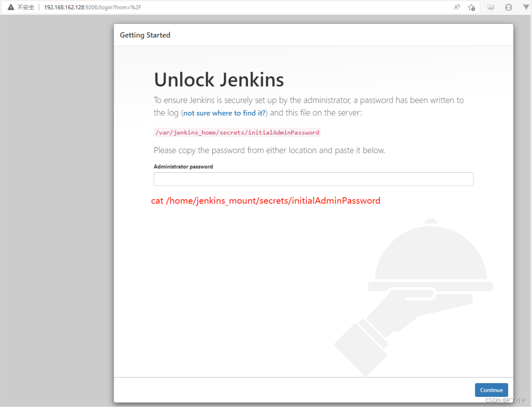The height and width of the screenshot is (407, 532).
Task: Open the 'not sure where to find it?' link
Action: pyautogui.click(x=224, y=113)
